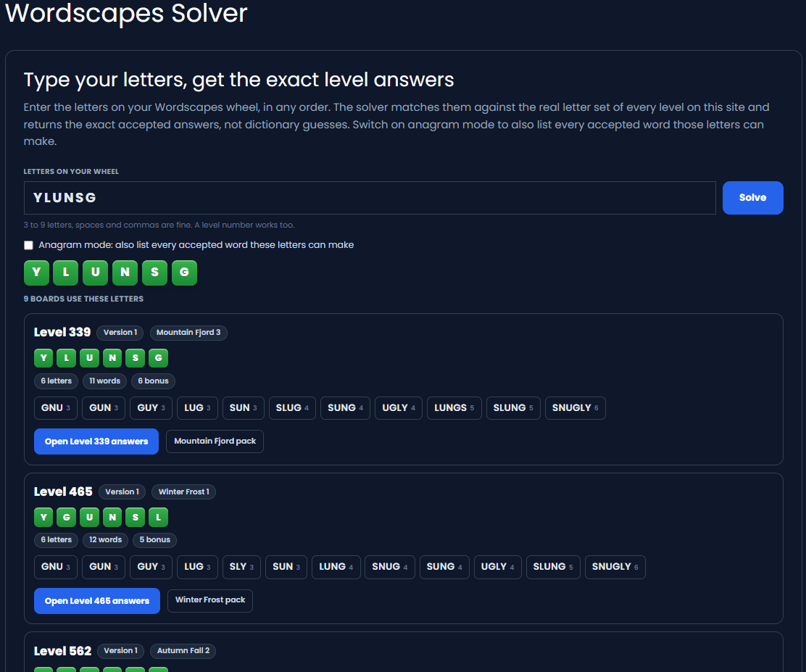The width and height of the screenshot is (806, 672).
Task: Click the SUNG word in Level 465
Action: pyautogui.click(x=444, y=567)
